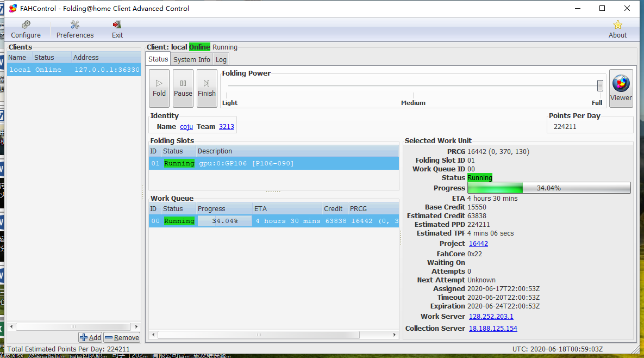The width and height of the screenshot is (644, 358).
Task: Open the coju user name link
Action: tap(186, 127)
